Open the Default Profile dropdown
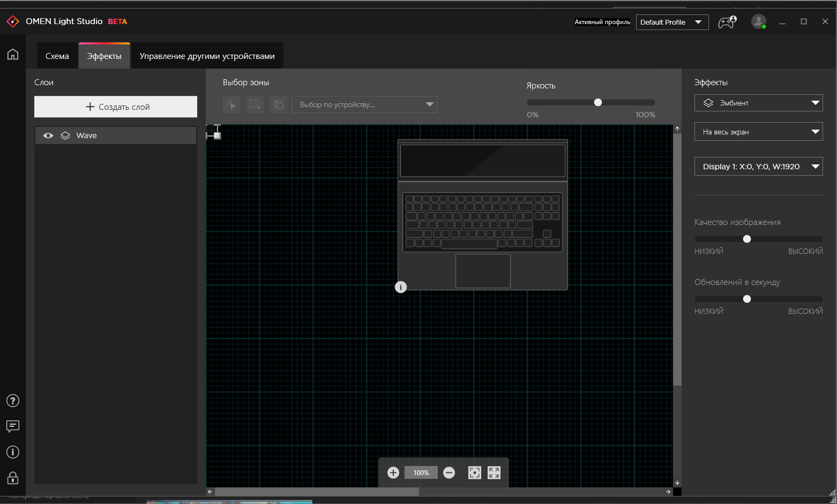 point(672,22)
